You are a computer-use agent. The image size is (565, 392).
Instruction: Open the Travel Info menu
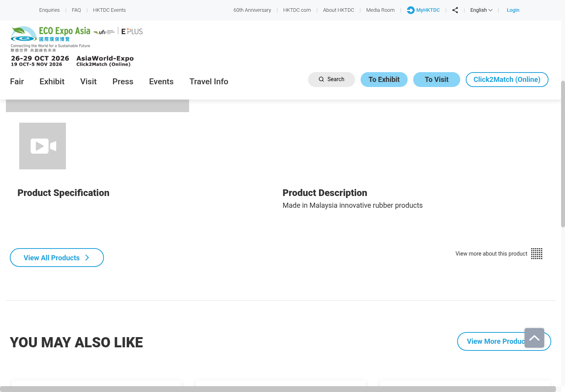(x=209, y=82)
